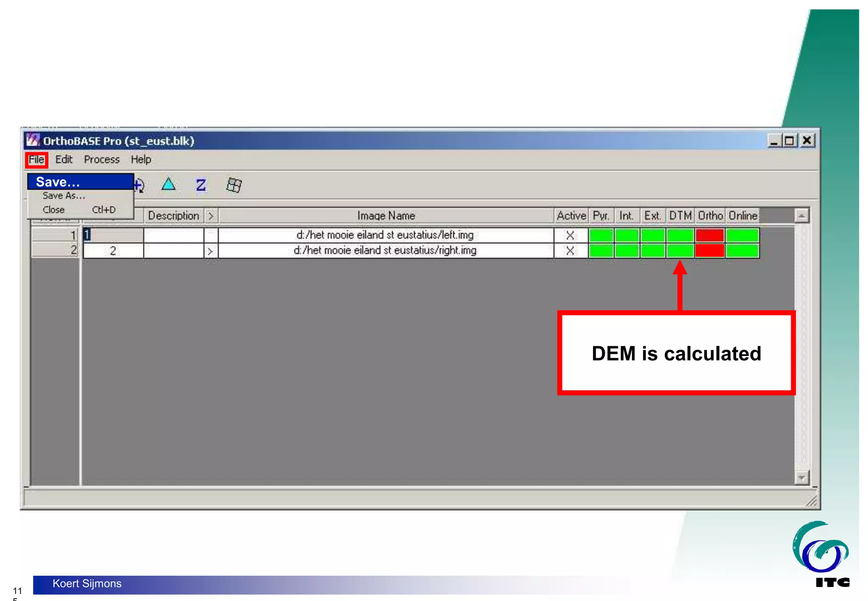Image resolution: width=868 pixels, height=601 pixels.
Task: Click the blue Z DTM extraction icon
Action: click(x=201, y=185)
